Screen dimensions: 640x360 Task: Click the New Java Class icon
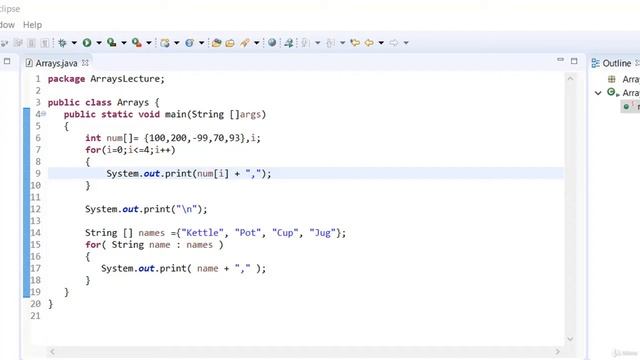[x=189, y=42]
